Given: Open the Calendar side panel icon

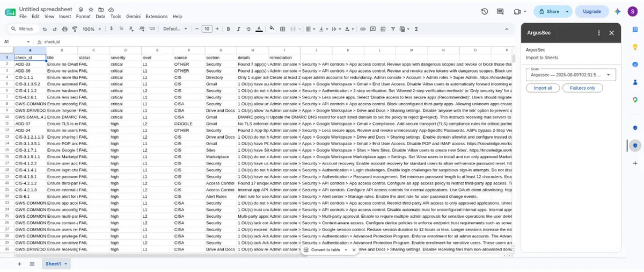Looking at the screenshot, I should pos(635,29).
